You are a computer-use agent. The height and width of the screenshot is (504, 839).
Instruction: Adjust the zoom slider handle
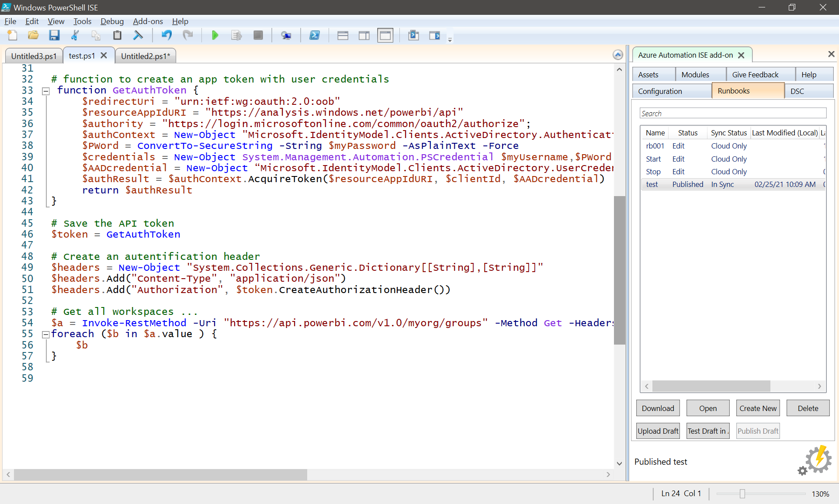point(742,494)
